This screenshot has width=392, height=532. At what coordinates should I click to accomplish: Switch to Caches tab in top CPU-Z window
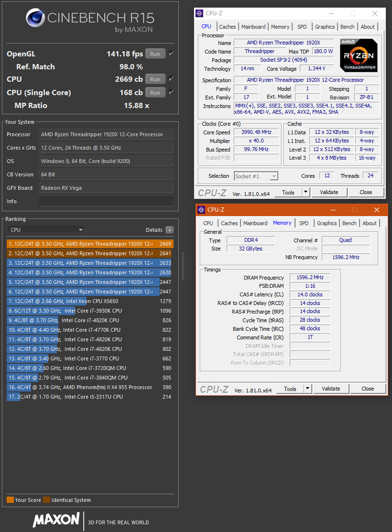point(228,27)
